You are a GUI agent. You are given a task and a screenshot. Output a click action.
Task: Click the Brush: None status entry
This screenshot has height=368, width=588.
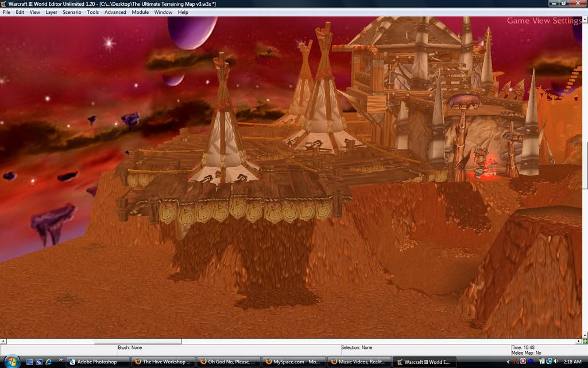coord(130,348)
